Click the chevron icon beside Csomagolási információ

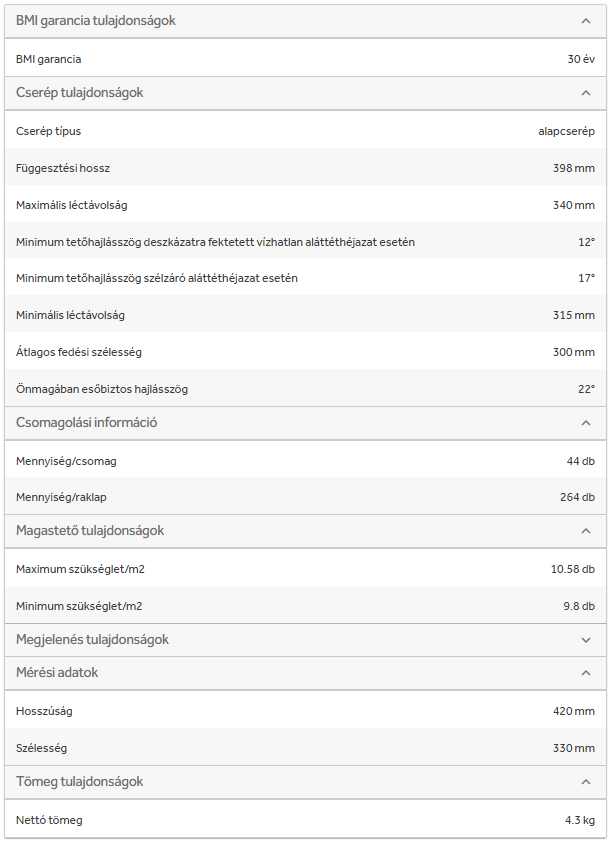click(x=586, y=423)
